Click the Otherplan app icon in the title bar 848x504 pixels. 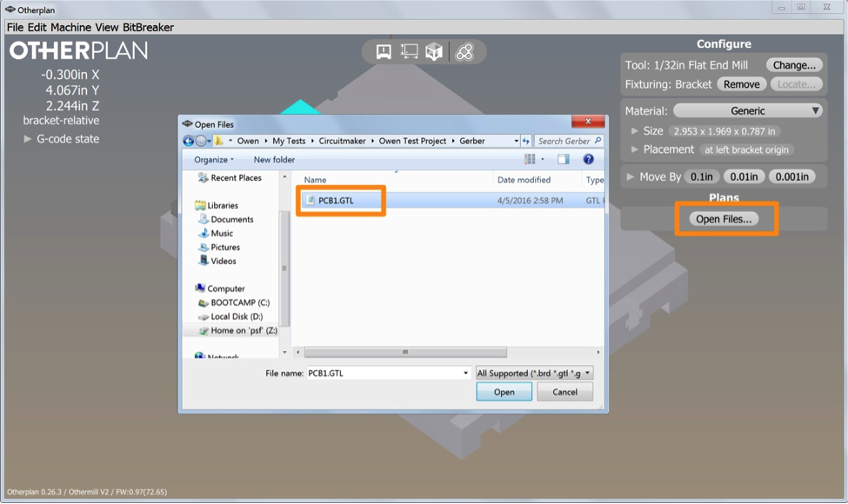coord(10,10)
